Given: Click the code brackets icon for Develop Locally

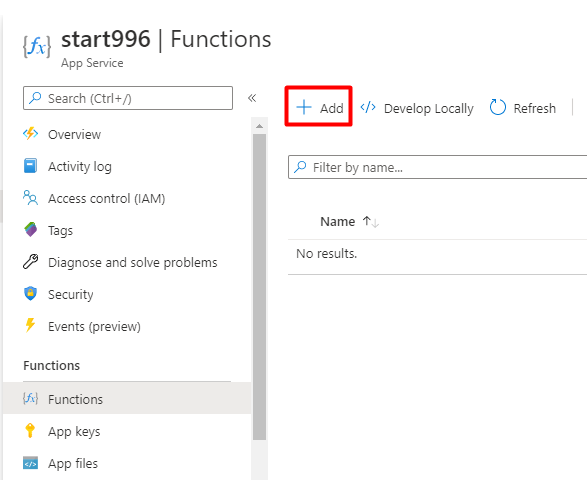Looking at the screenshot, I should 368,107.
